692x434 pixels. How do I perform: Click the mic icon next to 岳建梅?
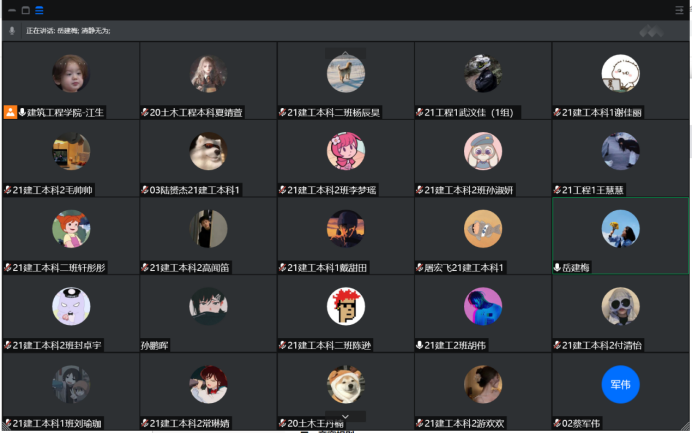pyautogui.click(x=557, y=268)
